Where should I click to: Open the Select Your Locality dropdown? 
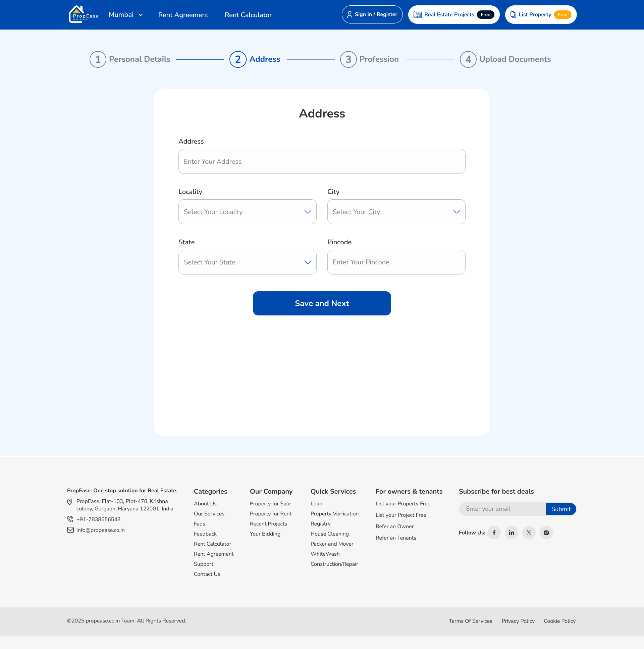tap(248, 212)
